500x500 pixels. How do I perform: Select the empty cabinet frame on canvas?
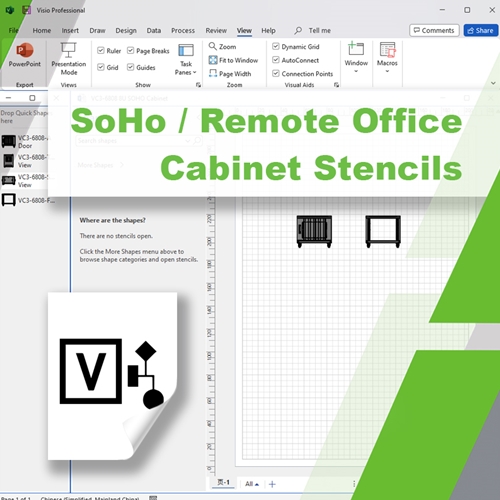383,231
